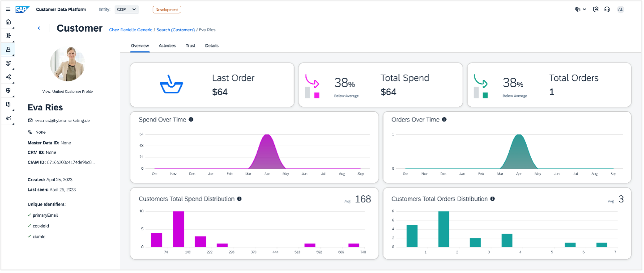The height and width of the screenshot is (273, 644).
Task: Open the target goals icon in sidebar
Action: [8, 63]
